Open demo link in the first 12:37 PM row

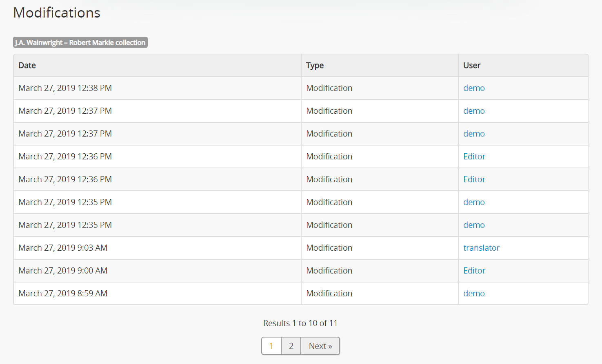[474, 111]
